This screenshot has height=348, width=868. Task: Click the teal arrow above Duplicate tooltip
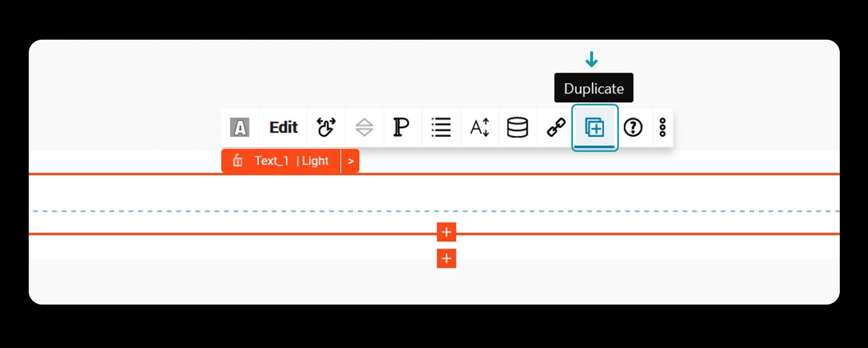pyautogui.click(x=592, y=59)
